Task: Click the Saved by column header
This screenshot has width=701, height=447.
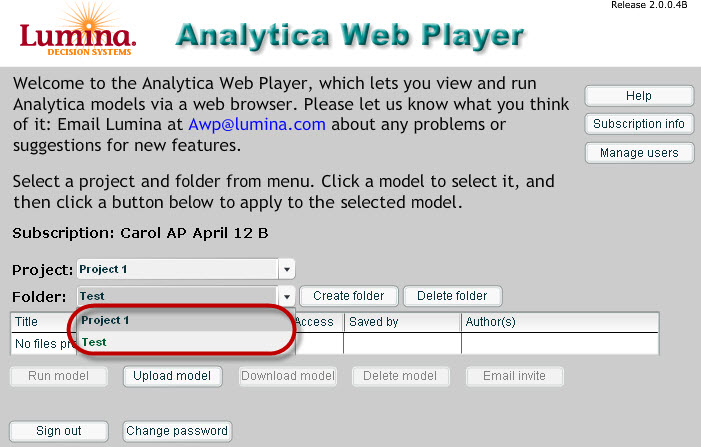Action: (402, 322)
